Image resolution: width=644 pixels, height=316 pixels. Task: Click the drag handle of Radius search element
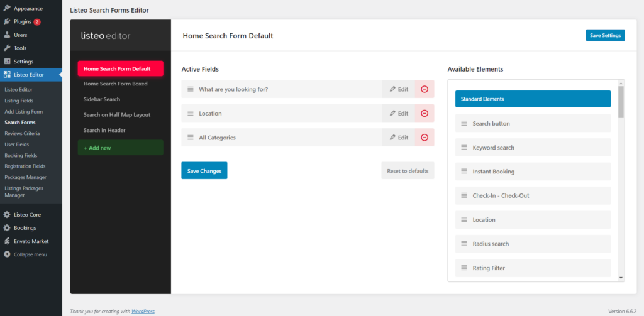[464, 244]
